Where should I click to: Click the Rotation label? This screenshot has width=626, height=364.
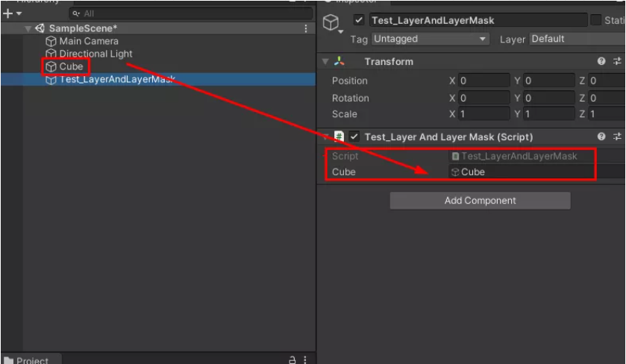point(350,98)
